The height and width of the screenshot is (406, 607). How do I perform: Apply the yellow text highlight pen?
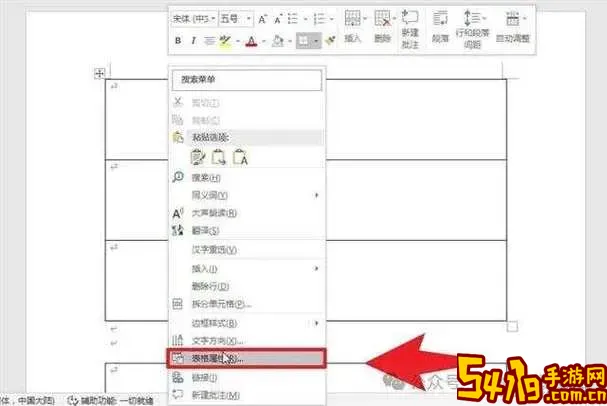225,41
